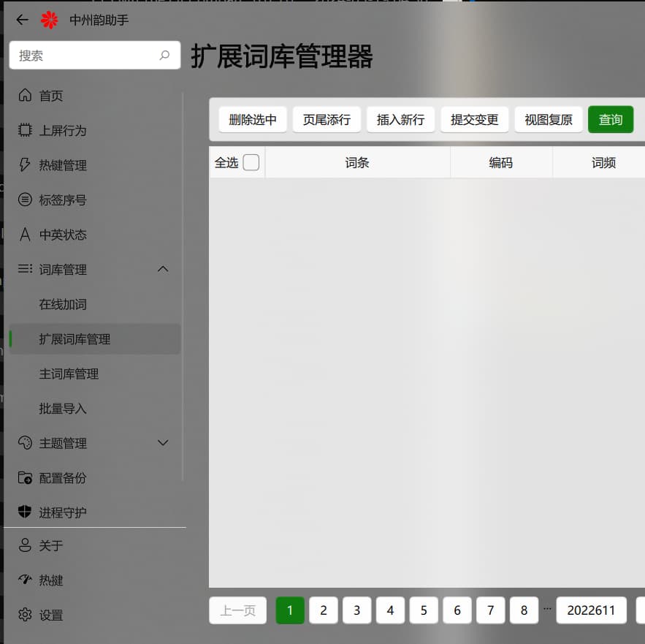
Task: Open 中英状态 letter icon
Action: (25, 235)
